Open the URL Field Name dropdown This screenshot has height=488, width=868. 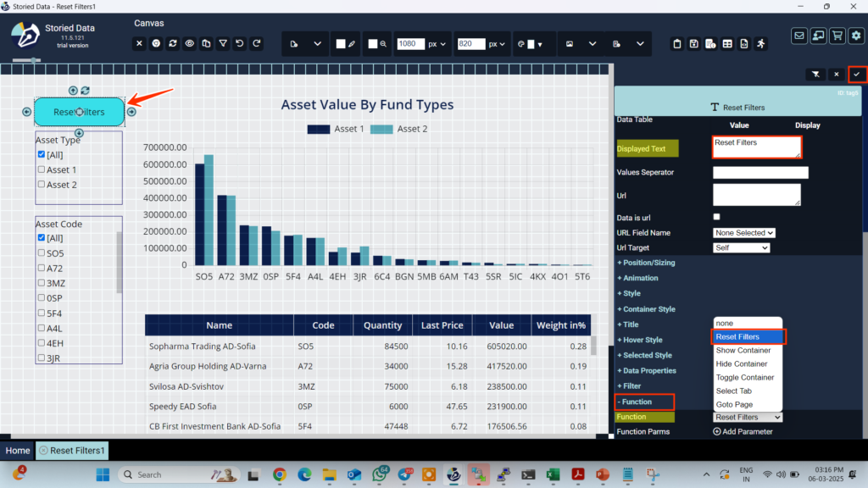(744, 232)
